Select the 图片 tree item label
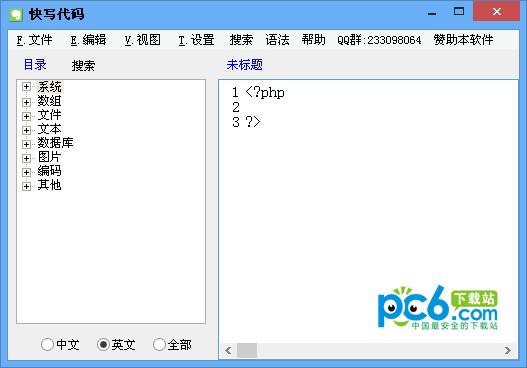 click(49, 157)
